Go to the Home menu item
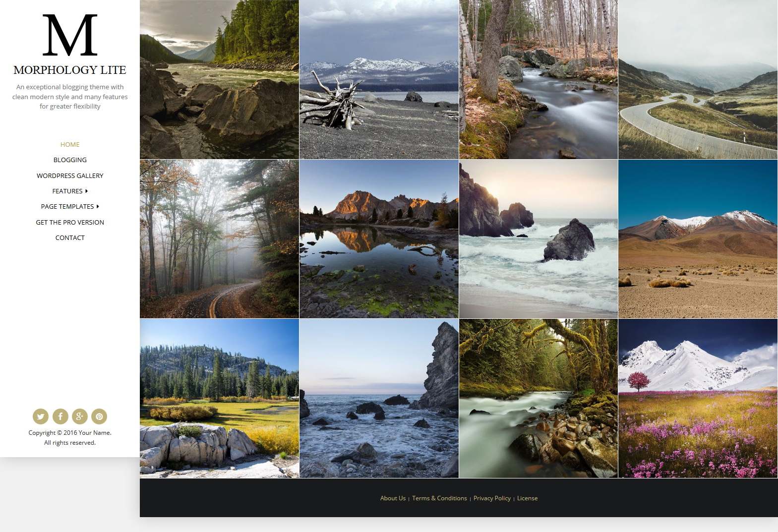Viewport: 778px width, 532px height. coord(70,144)
